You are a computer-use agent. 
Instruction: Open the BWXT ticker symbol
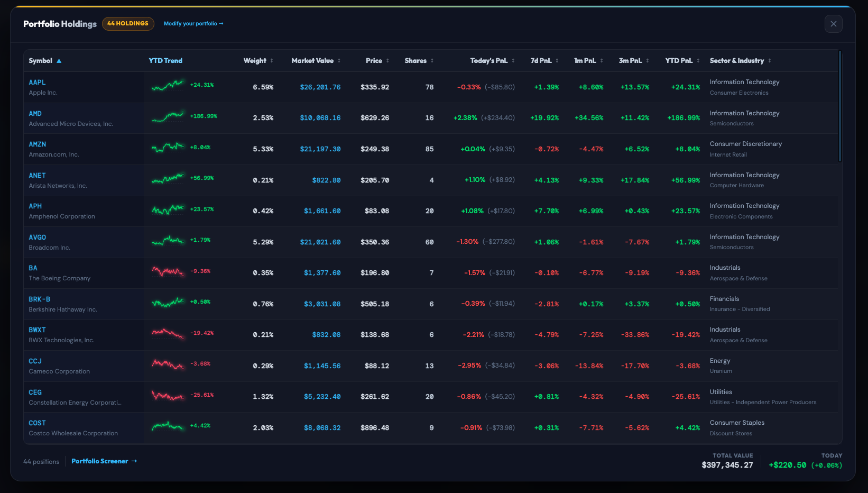point(38,330)
